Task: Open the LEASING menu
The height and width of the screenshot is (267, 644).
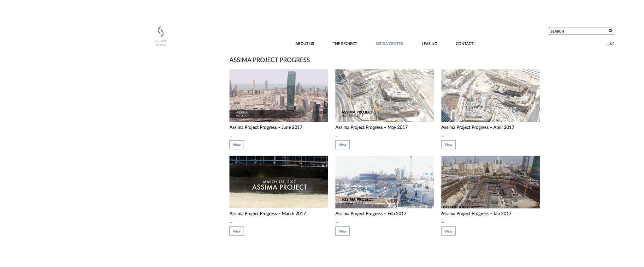Action: click(x=429, y=44)
